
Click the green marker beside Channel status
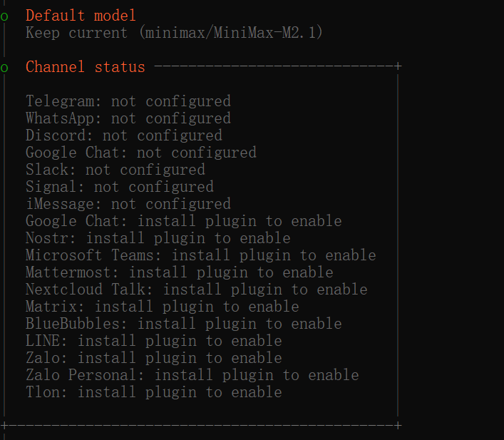5,68
